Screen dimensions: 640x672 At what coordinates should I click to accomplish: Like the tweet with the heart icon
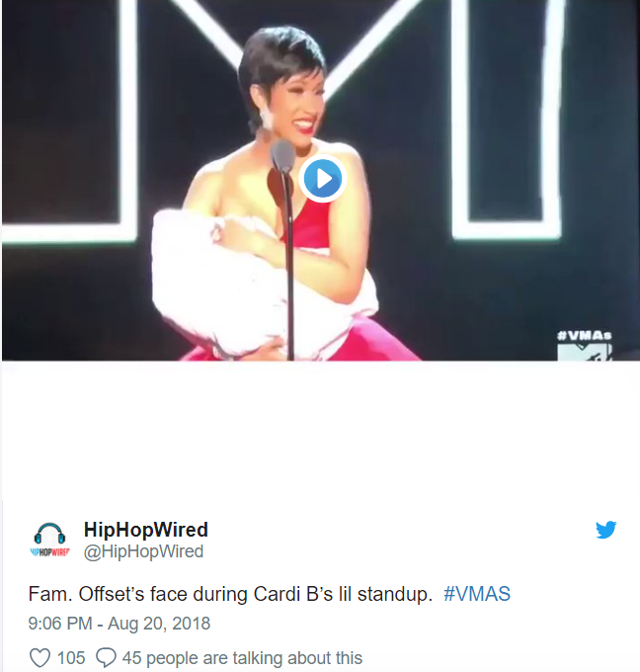click(x=40, y=657)
